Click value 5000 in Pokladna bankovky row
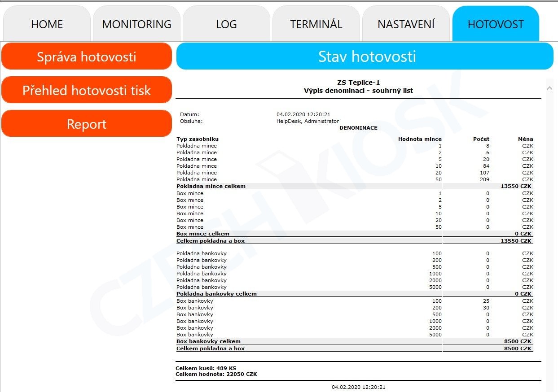Image resolution: width=558 pixels, height=392 pixels. 435,287
